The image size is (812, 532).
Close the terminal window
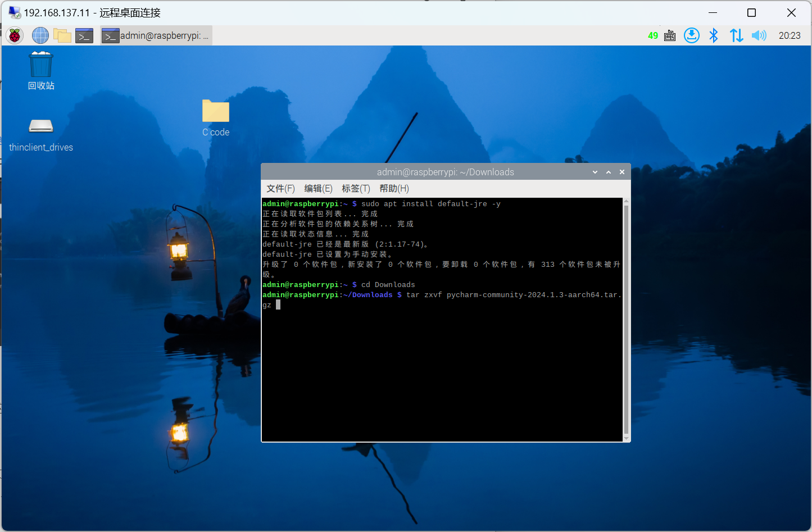[x=622, y=172]
